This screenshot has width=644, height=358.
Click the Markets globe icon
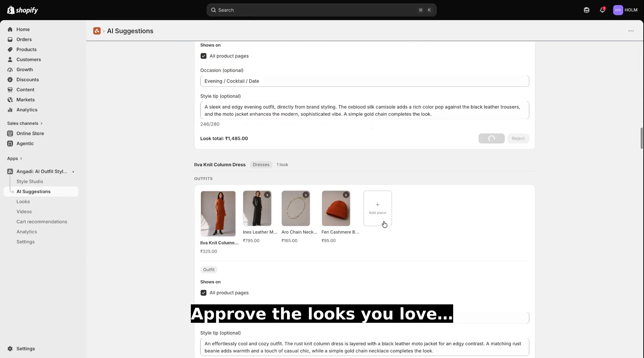click(x=10, y=100)
